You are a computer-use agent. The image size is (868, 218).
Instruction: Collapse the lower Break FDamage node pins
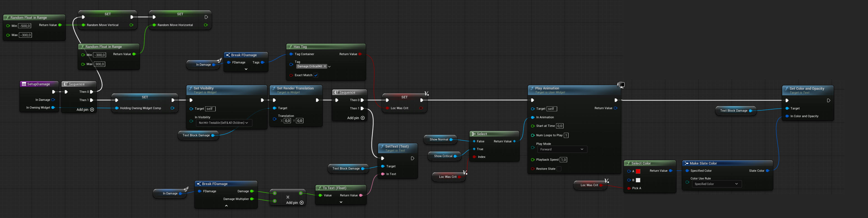(x=226, y=206)
